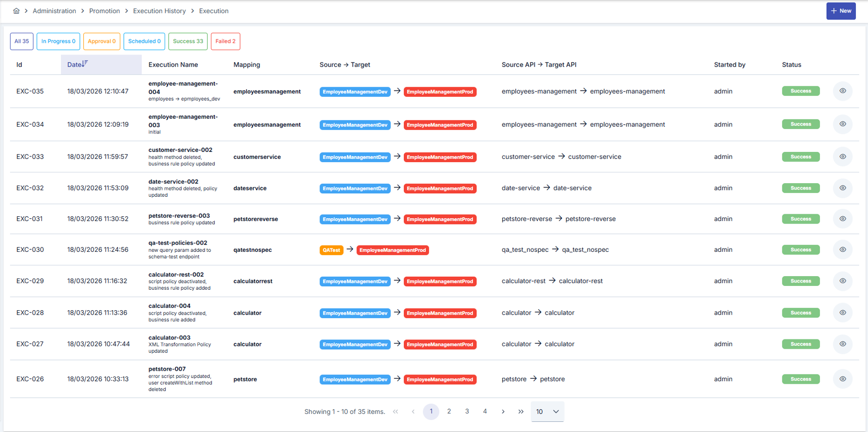Screen dimensions: 868x432
Task: Click Source → Target column header
Action: click(345, 64)
